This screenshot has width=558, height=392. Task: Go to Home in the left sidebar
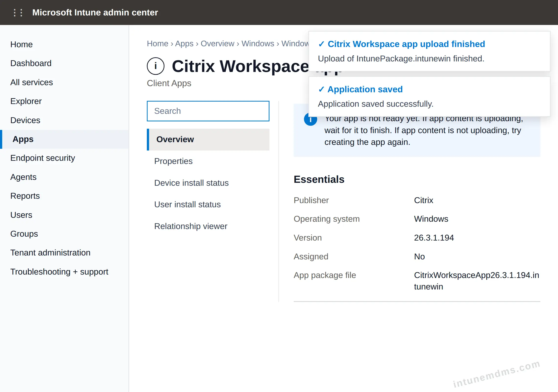point(64,45)
